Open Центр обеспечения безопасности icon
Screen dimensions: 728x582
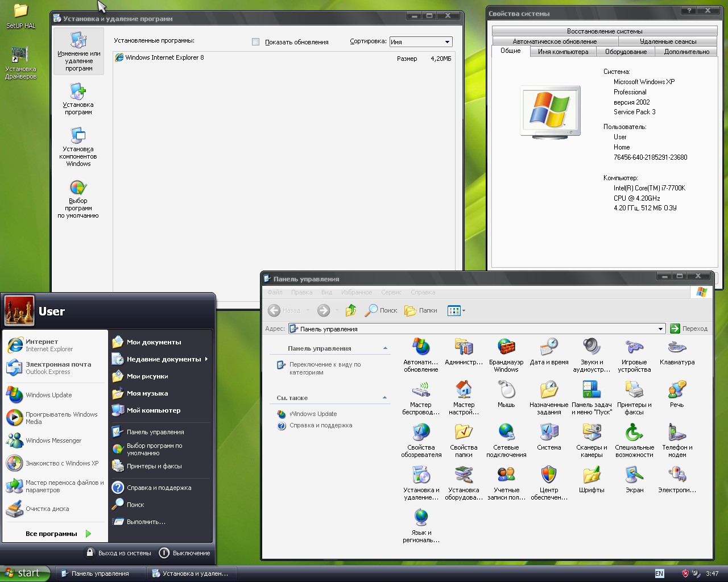coord(549,483)
